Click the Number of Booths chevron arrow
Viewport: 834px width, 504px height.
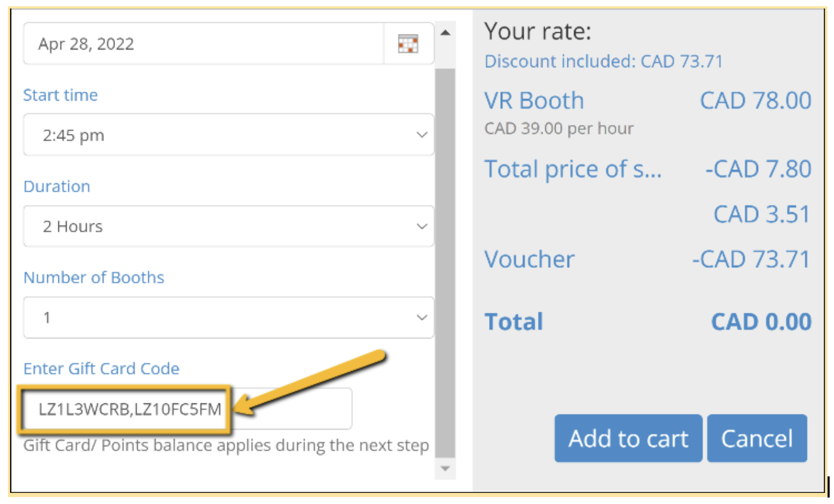click(x=422, y=317)
